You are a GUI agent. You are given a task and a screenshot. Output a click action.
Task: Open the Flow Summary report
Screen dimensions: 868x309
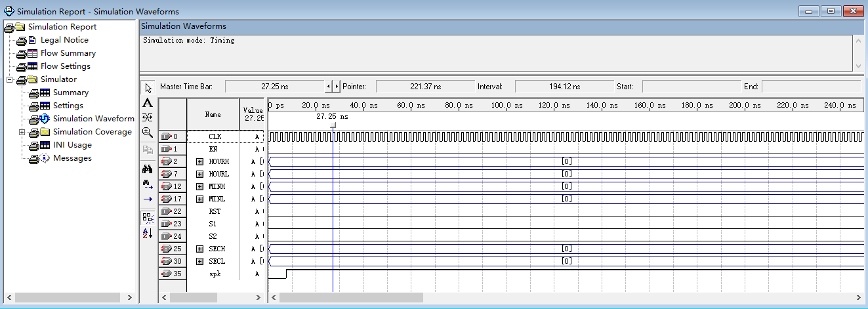point(68,53)
